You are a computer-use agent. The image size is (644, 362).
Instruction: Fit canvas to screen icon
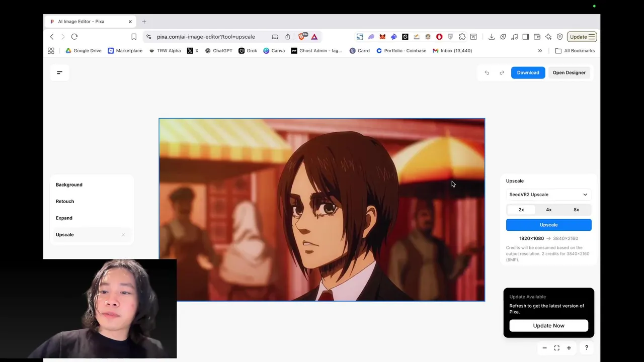click(x=557, y=348)
